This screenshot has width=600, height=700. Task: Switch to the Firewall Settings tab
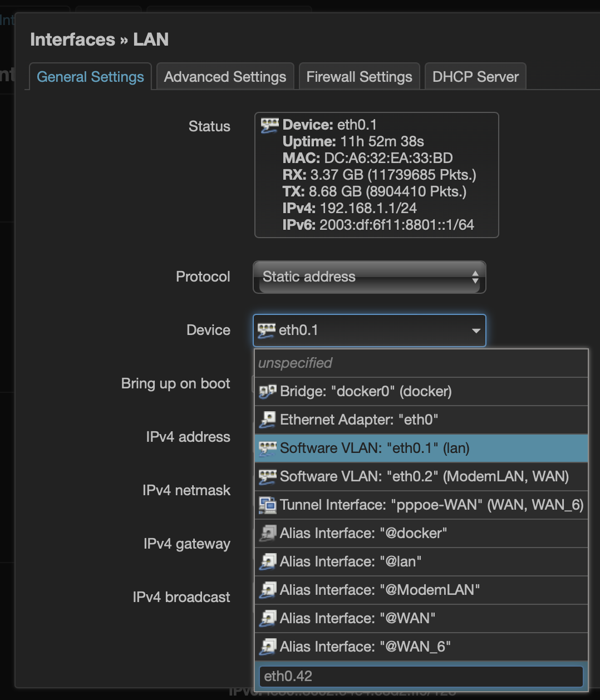[x=359, y=76]
